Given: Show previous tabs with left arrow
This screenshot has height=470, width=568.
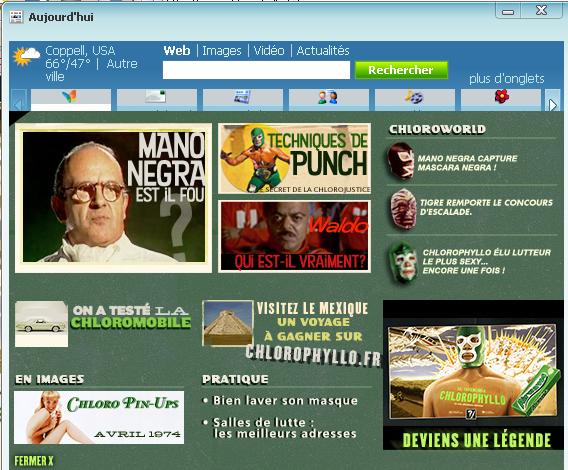Looking at the screenshot, I should pos(18,100).
